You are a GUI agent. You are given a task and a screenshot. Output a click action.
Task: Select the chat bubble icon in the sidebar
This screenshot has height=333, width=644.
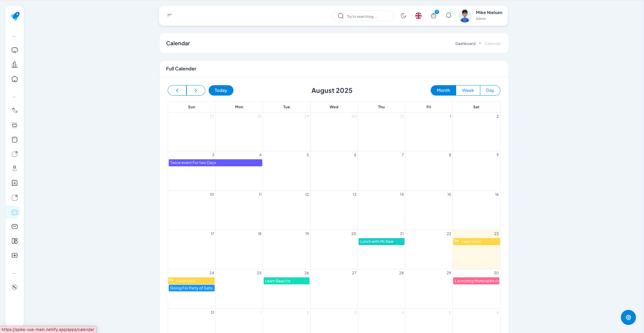14,154
